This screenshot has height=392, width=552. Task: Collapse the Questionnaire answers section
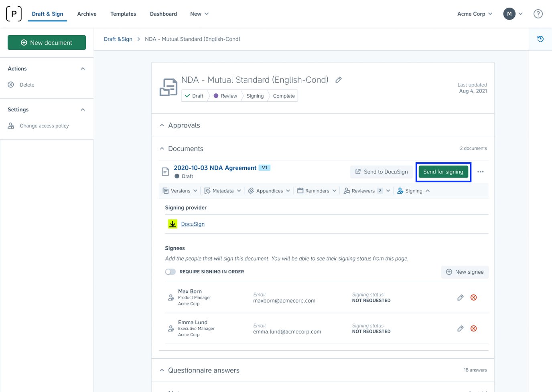(162, 370)
